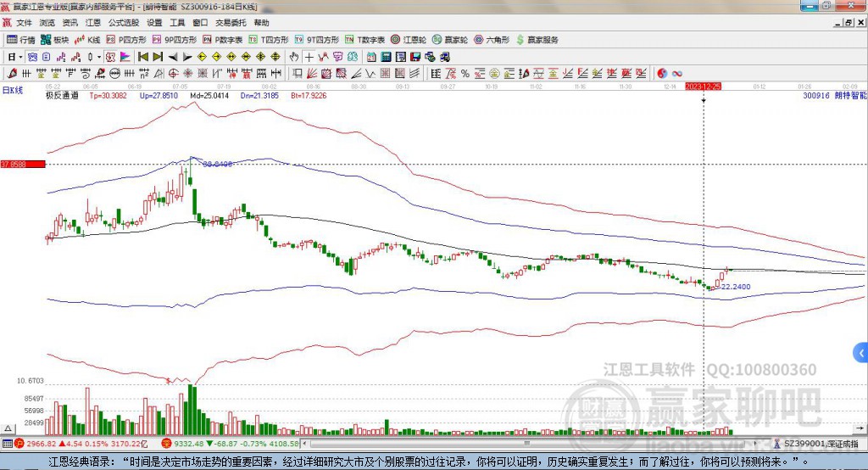Click the grid icon in status bar
The image size is (868, 470).
(x=7, y=444)
